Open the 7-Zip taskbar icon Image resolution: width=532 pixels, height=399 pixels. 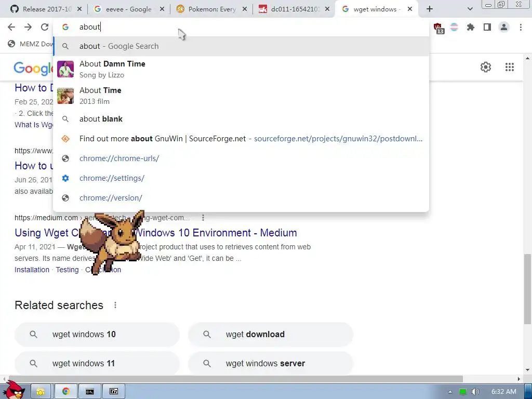[114, 392]
